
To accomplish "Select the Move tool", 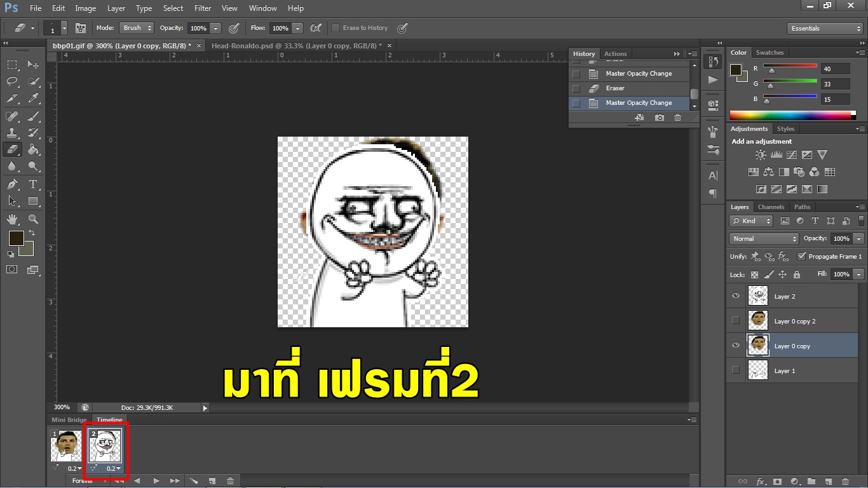I will point(34,64).
